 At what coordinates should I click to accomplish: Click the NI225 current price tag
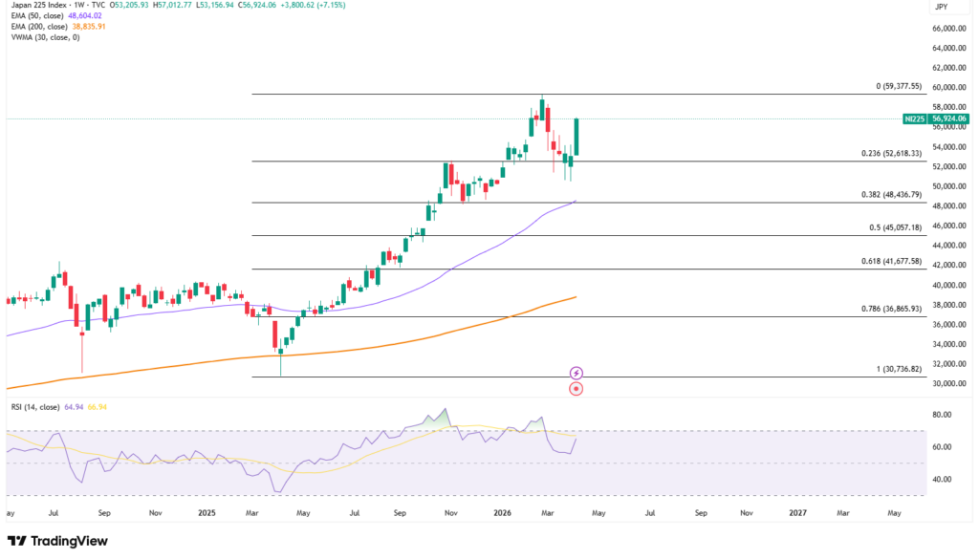click(936, 118)
